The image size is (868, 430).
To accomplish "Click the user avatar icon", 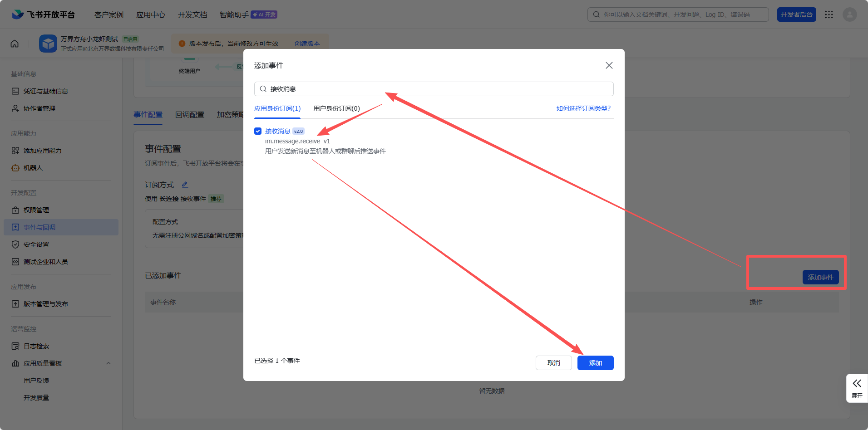I will pyautogui.click(x=849, y=15).
